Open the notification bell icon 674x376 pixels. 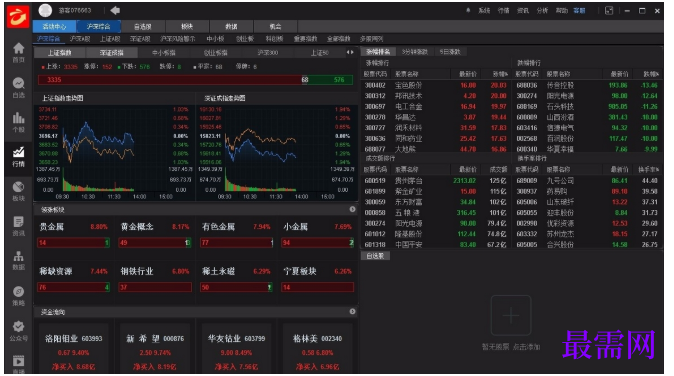pos(468,11)
